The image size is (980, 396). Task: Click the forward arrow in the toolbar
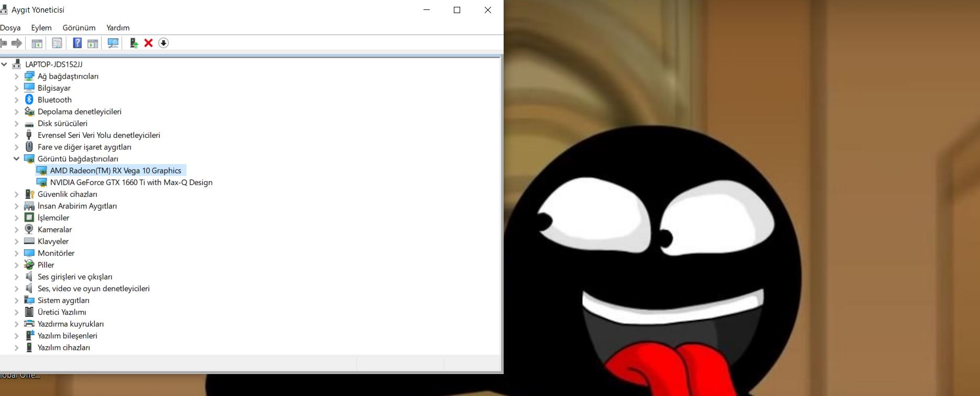17,43
